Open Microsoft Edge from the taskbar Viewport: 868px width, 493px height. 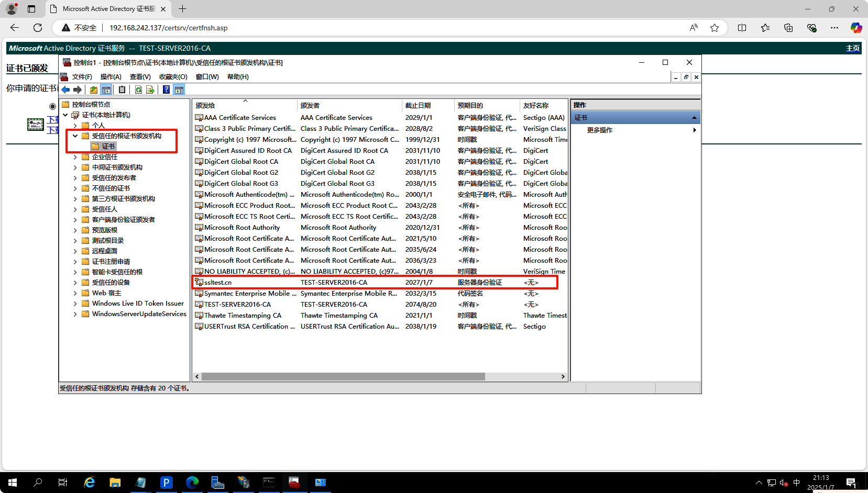(x=192, y=483)
